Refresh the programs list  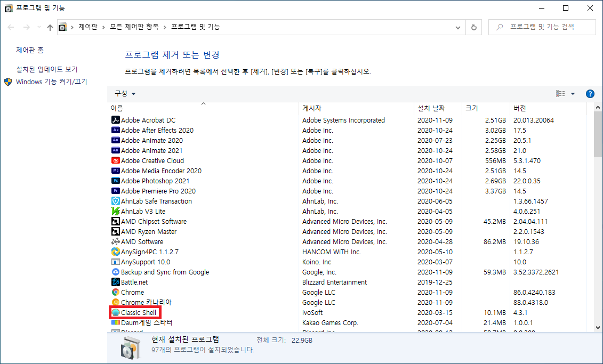pos(474,27)
